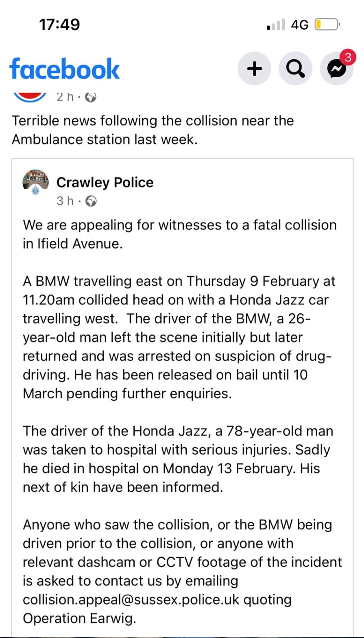
Task: Tap the 4G network indicator
Action: pyautogui.click(x=300, y=25)
